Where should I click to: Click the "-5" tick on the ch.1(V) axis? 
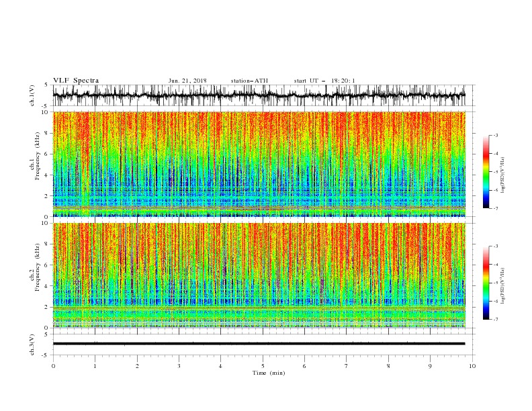click(x=46, y=106)
